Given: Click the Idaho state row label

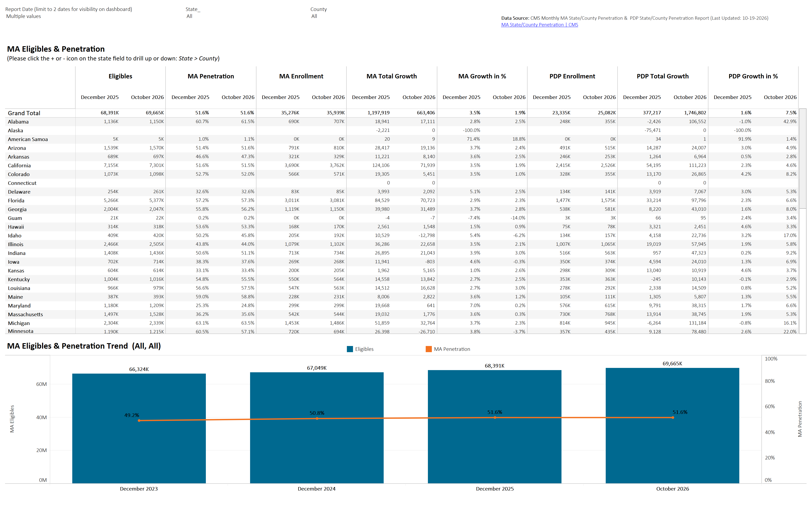Looking at the screenshot, I should (14, 236).
